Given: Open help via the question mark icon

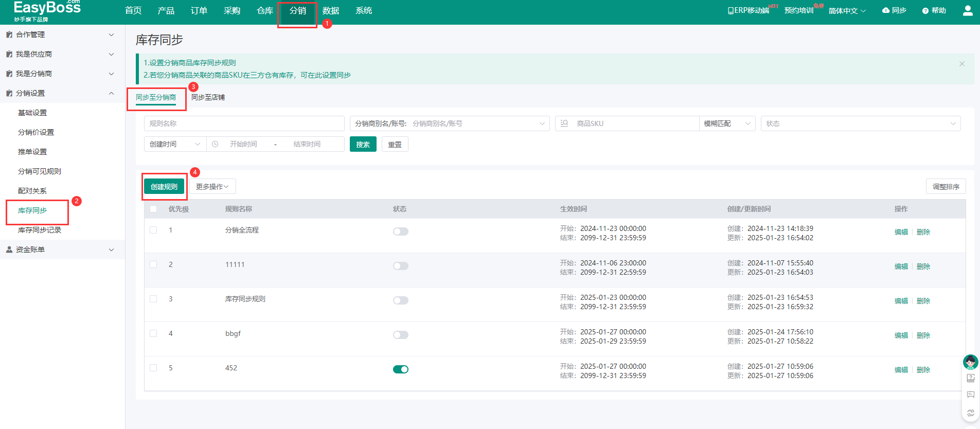Looking at the screenshot, I should (x=925, y=11).
